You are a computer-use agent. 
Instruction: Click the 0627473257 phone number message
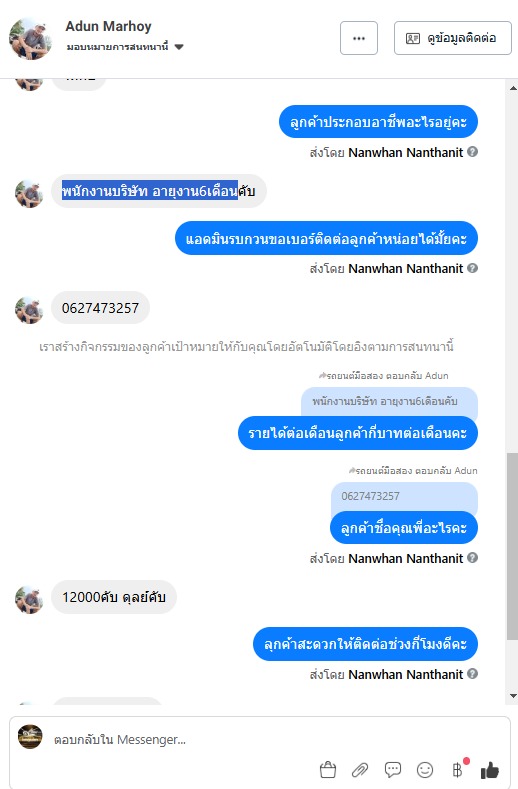[x=100, y=308]
